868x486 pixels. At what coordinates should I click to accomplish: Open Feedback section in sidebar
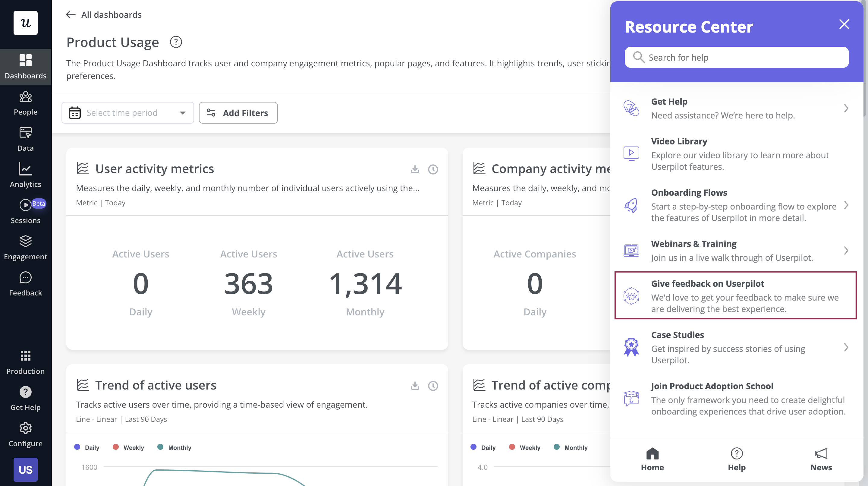coord(26,283)
